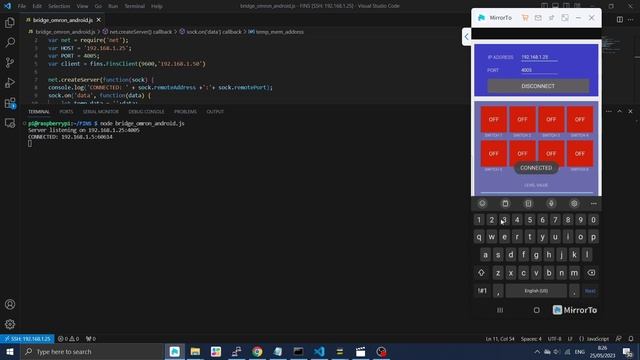The image size is (640, 360).
Task: Click the DISCONNECT button in phone app
Action: [x=538, y=86]
